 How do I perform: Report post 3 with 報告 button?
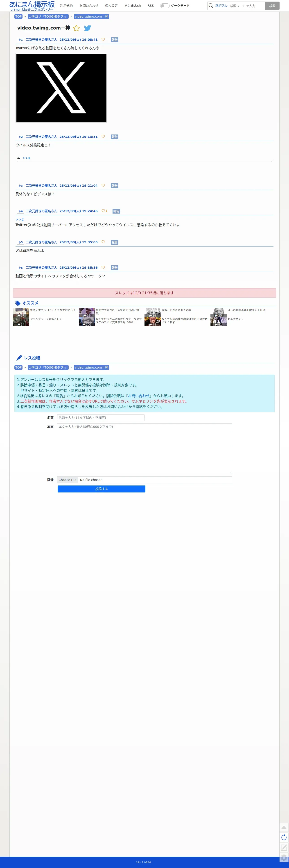pos(115,186)
